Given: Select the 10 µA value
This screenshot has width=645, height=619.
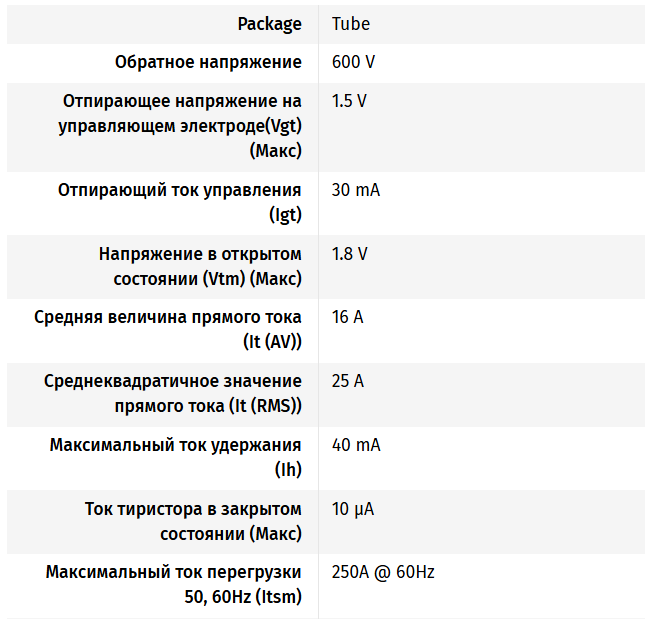Looking at the screenshot, I should 353,509.
